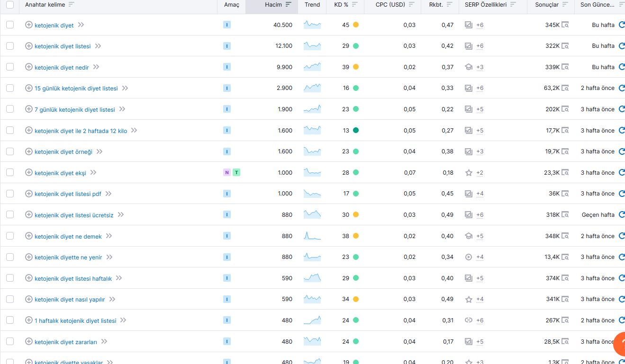Expand double-chevron next to ketojenik diyet örneği
Image resolution: width=625 pixels, height=364 pixels.
[x=100, y=151]
